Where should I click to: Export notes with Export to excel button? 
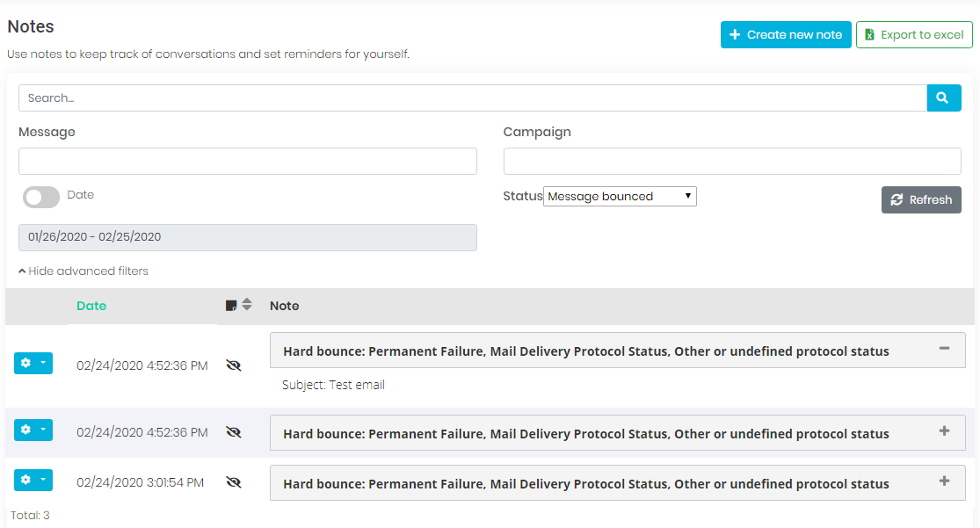[914, 35]
